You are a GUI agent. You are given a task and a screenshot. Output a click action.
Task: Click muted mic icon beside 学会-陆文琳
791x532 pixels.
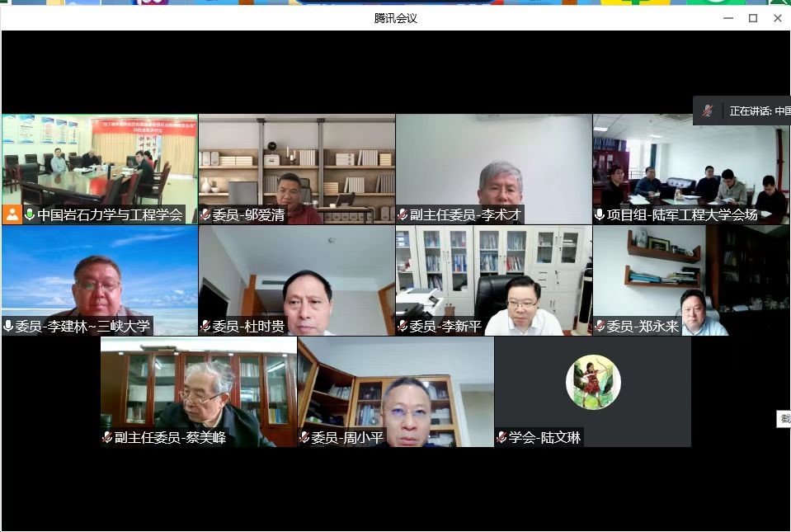[x=501, y=437]
